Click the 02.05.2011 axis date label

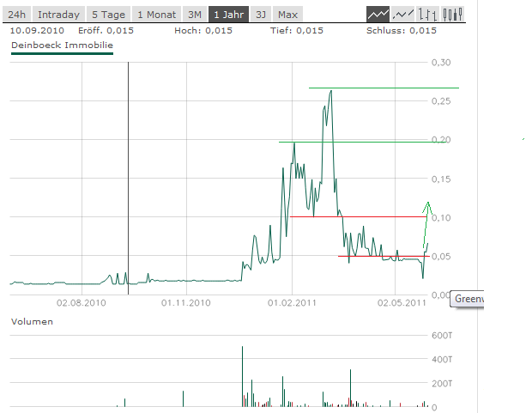402,302
